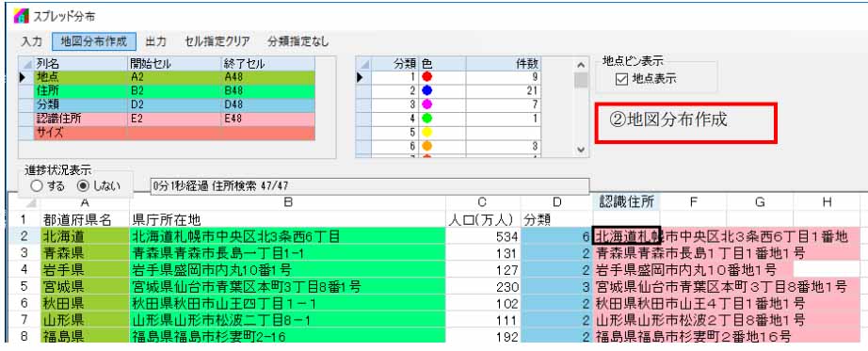Select the green color dot for 分類 4
Image resolution: width=868 pixels, height=351 pixels.
pos(426,118)
